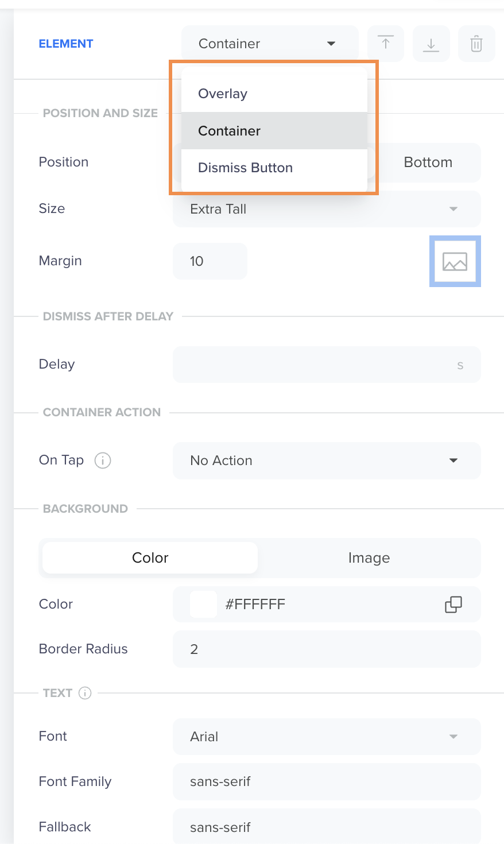Click the info icon next to On Tap
The image size is (504, 844).
(x=103, y=460)
